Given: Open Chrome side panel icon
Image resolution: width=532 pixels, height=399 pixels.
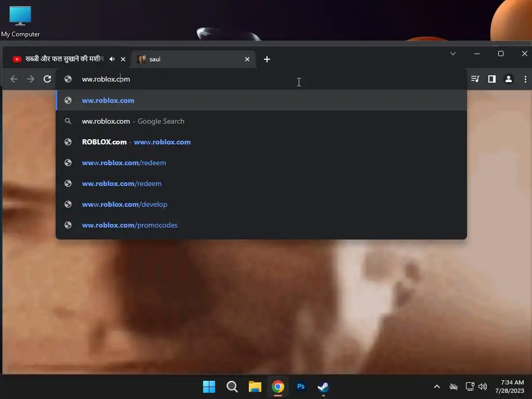Looking at the screenshot, I should (491, 79).
